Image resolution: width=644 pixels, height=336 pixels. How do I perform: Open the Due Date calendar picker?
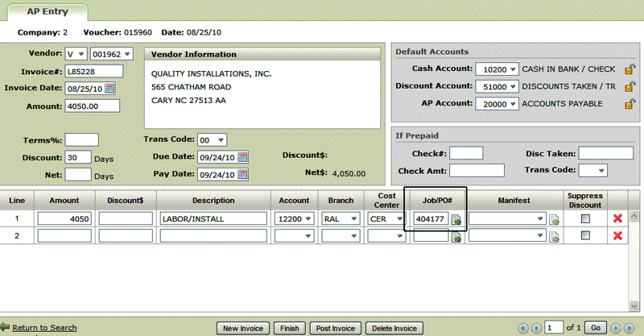tap(242, 156)
